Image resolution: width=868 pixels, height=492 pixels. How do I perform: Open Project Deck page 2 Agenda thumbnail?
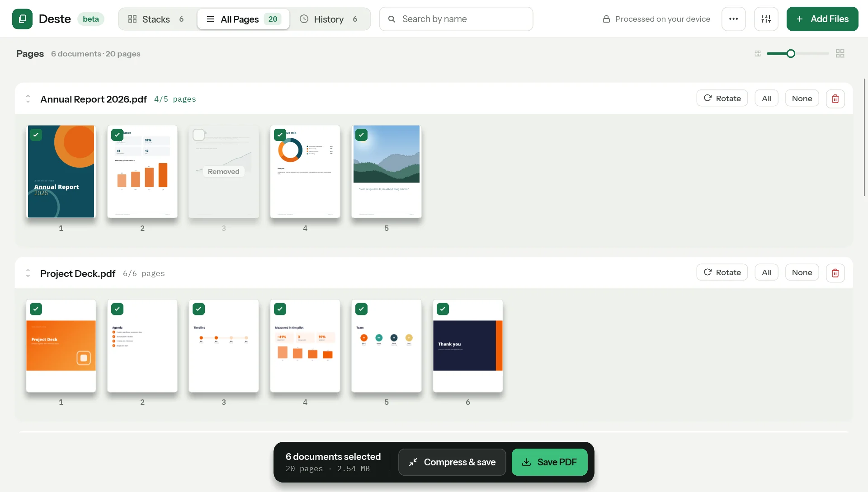coord(142,346)
